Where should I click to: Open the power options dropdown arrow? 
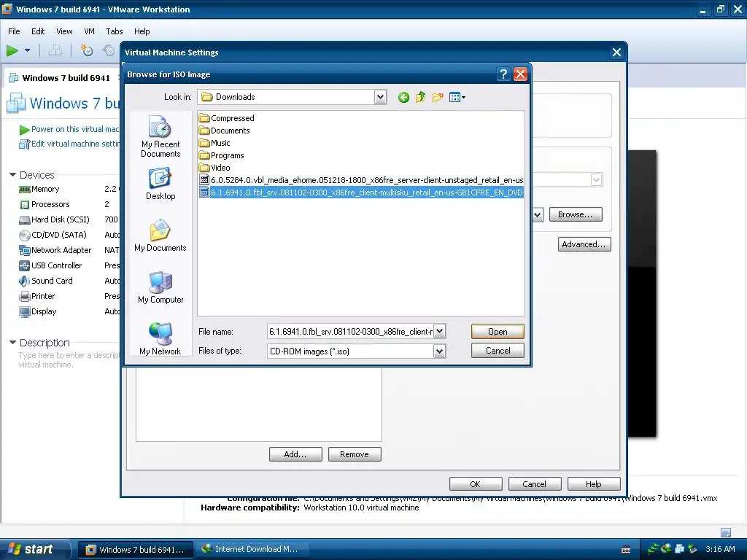[27, 50]
